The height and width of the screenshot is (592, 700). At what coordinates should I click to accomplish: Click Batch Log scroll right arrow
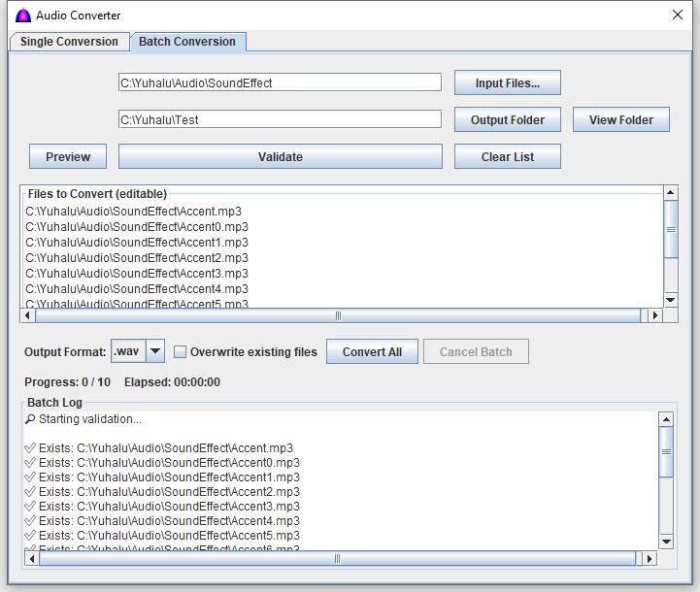tap(650, 559)
